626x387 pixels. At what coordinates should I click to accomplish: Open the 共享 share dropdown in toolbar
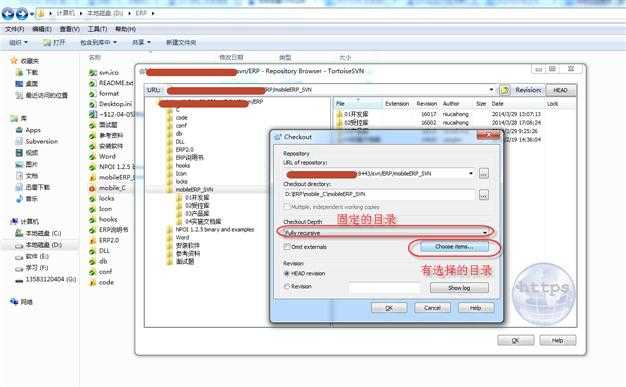[x=141, y=42]
